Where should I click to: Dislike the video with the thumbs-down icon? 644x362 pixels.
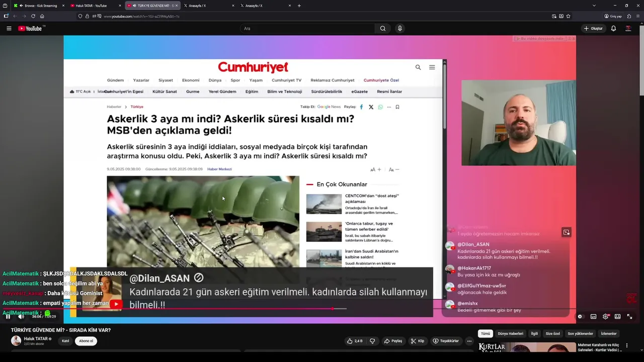click(x=372, y=341)
